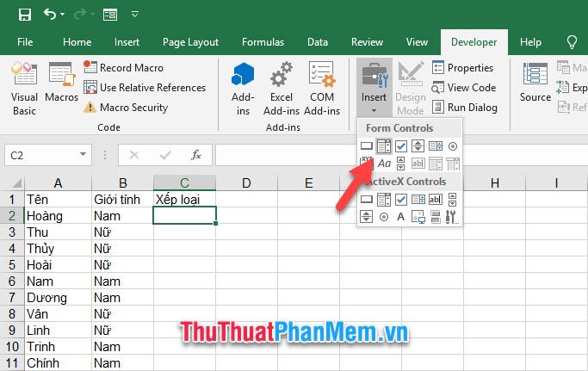
Task: Insert a Form Control Scroll Bar
Action: [401, 164]
